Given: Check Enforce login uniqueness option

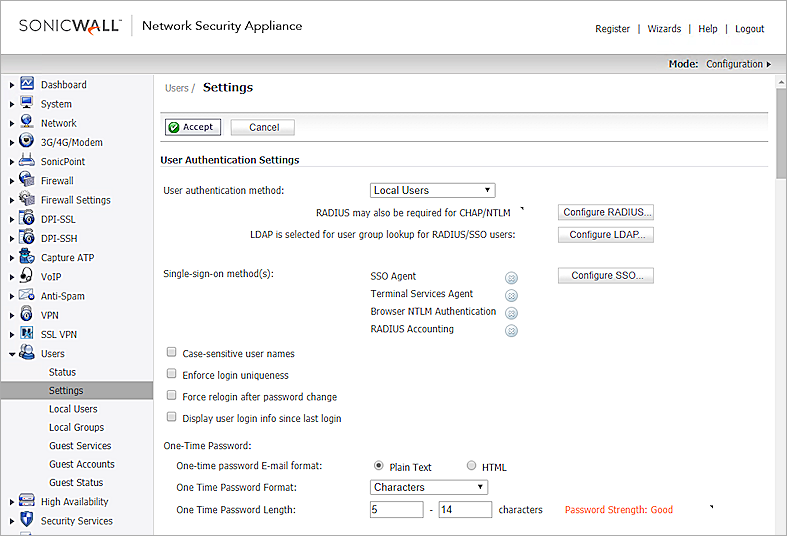Looking at the screenshot, I should [x=172, y=375].
